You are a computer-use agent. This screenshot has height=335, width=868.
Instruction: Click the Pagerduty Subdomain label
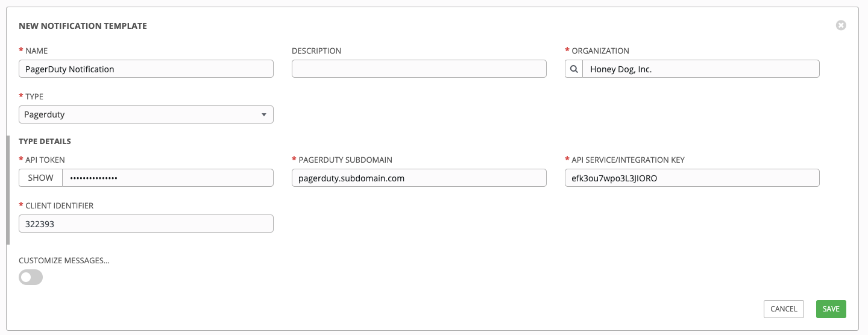tap(345, 160)
